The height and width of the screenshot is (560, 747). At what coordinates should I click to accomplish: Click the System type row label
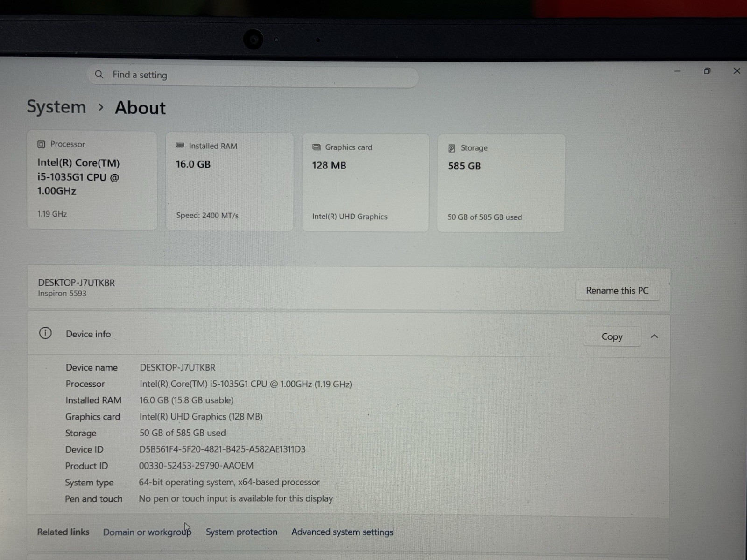[x=89, y=483]
